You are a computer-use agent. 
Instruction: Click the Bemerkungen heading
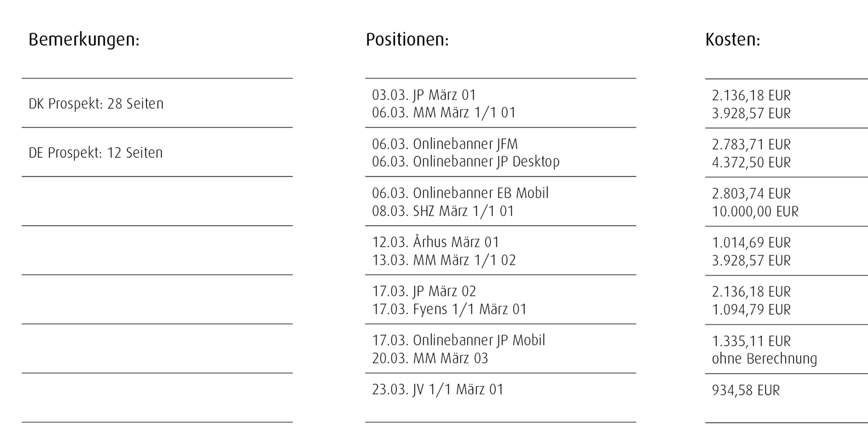[x=84, y=40]
